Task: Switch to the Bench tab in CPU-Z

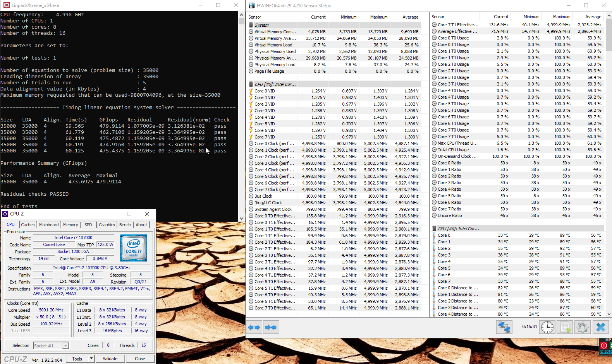Action: point(125,225)
